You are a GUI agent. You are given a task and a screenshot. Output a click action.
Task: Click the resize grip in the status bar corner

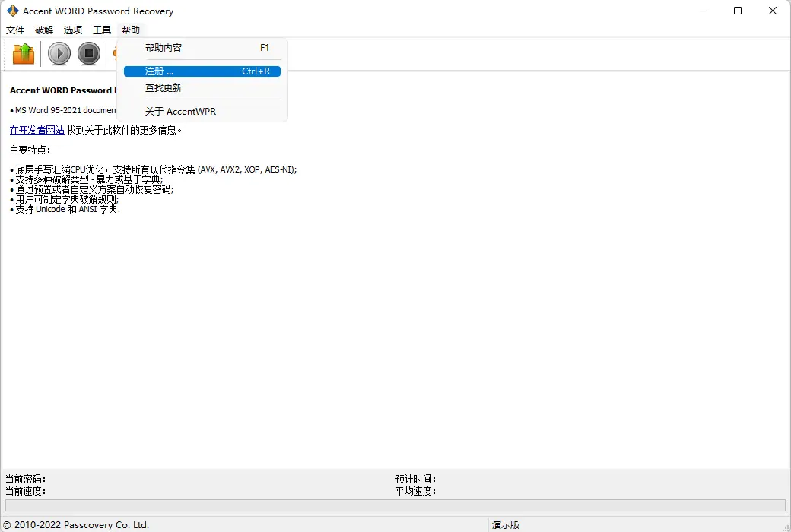[786, 527]
